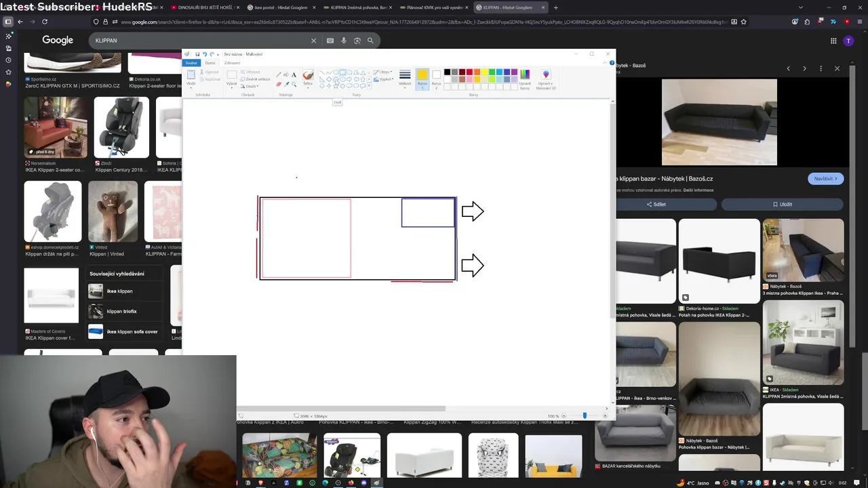This screenshot has width=868, height=488.
Task: Open the yellow sofa thumbnail at the bottom
Action: (553, 455)
